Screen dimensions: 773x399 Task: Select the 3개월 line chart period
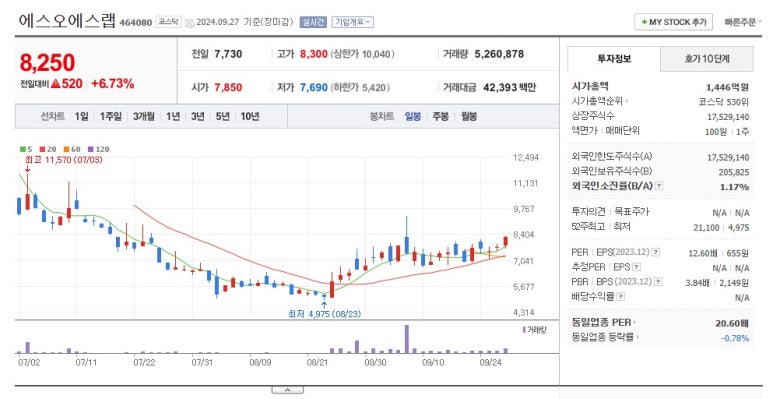(x=144, y=116)
